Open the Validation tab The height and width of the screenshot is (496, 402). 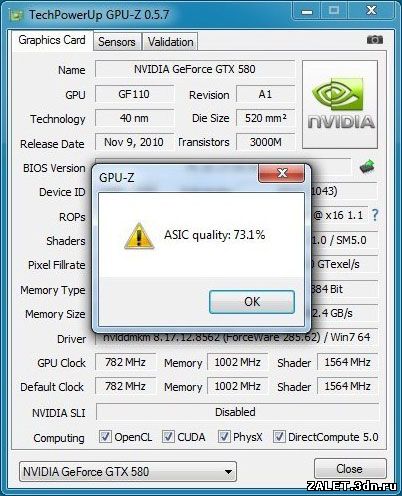170,42
